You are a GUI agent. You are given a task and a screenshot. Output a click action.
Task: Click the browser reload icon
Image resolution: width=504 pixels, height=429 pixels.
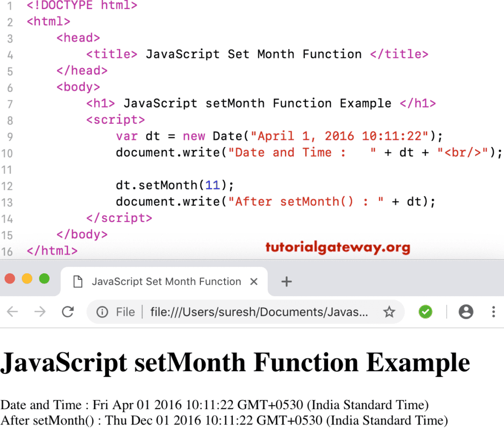(68, 312)
